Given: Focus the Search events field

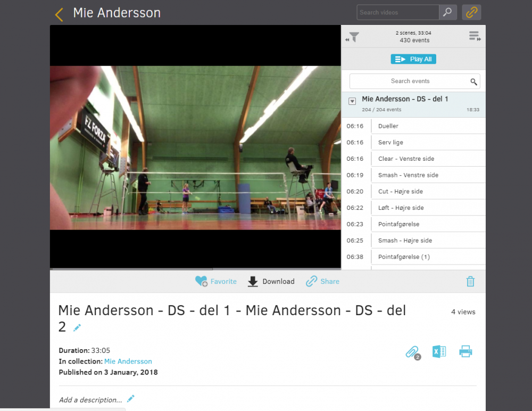Looking at the screenshot, I should [414, 81].
